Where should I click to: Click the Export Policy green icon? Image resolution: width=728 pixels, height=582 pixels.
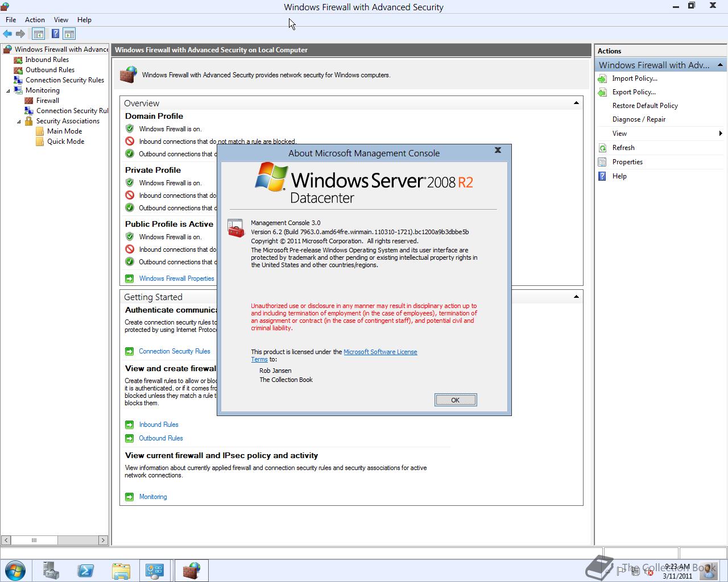coord(602,92)
